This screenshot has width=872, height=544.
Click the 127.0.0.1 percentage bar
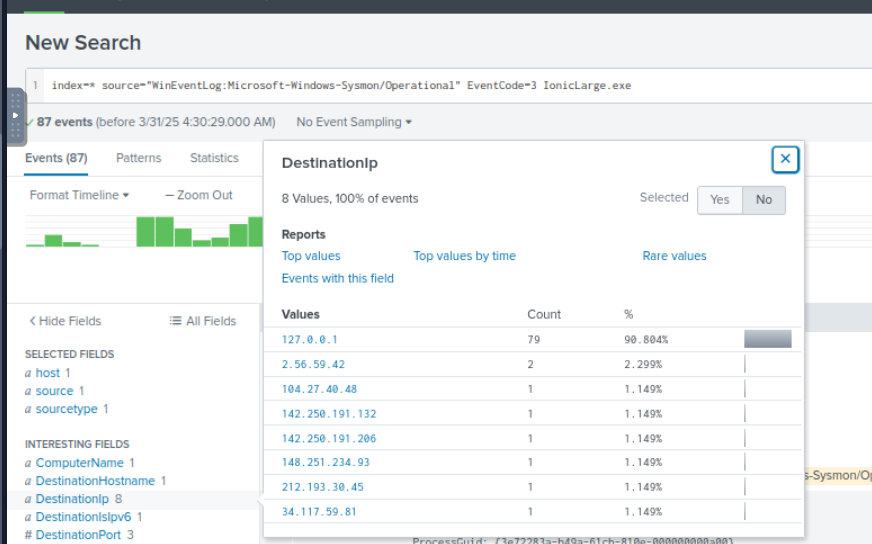(767, 340)
